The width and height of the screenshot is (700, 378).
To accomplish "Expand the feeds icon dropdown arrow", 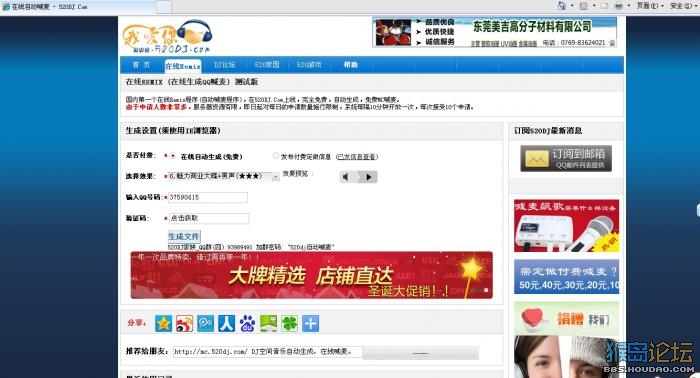I will pyautogui.click(x=594, y=6).
